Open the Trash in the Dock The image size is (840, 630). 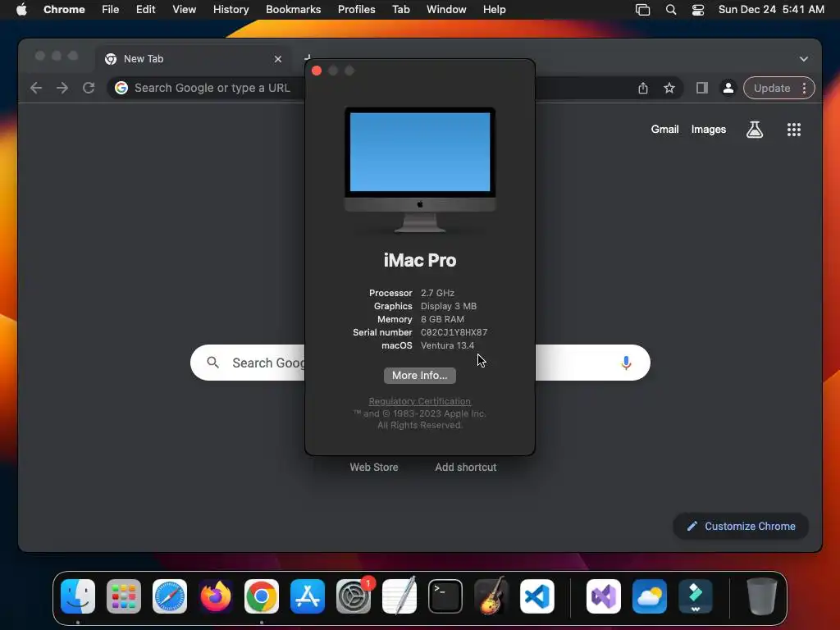pyautogui.click(x=762, y=596)
